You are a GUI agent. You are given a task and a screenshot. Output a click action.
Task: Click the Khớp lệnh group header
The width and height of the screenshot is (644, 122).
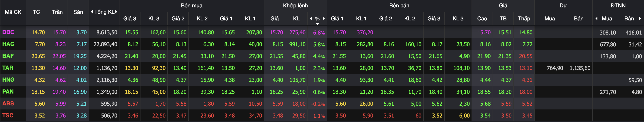coord(295,6)
